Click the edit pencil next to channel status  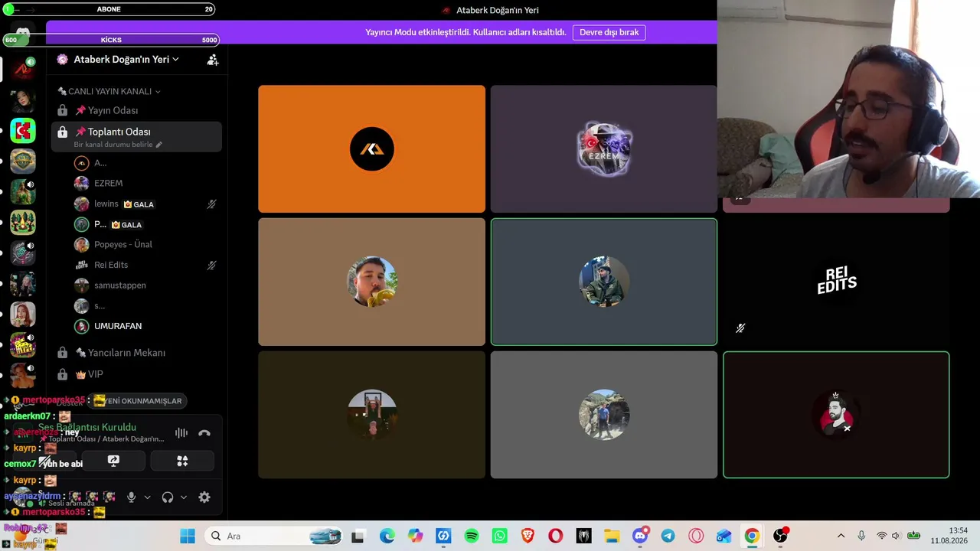tap(159, 145)
